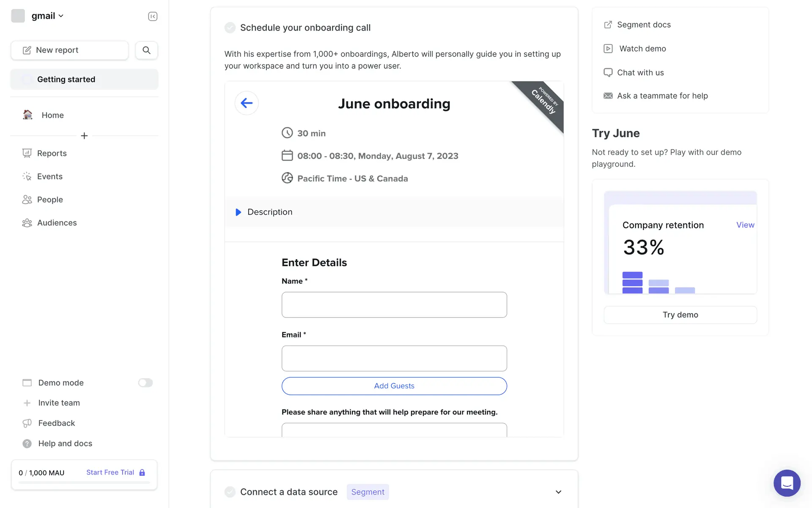The image size is (812, 508).
Task: Go to Reports in sidebar
Action: coord(52,153)
